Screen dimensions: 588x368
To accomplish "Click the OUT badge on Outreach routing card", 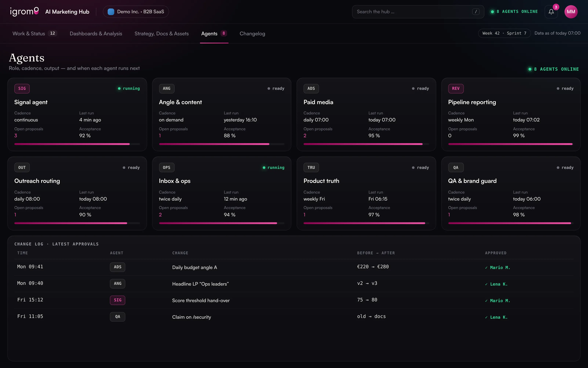I will (22, 167).
